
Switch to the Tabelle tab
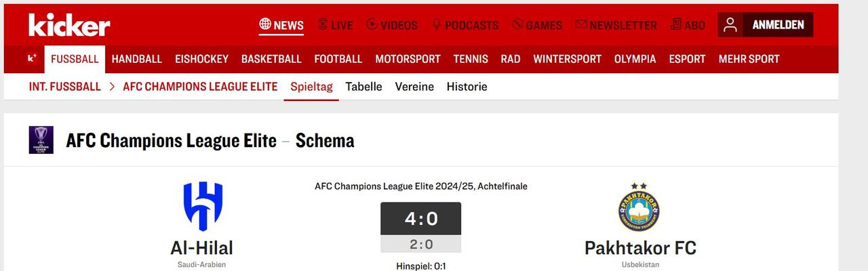(363, 87)
